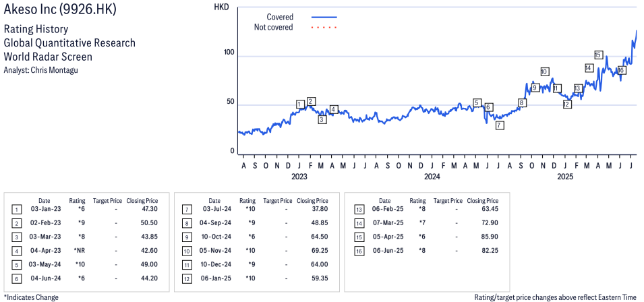Click the *7 rating in the 07-Mar-25 row
The image size is (644, 302).
coord(422,223)
